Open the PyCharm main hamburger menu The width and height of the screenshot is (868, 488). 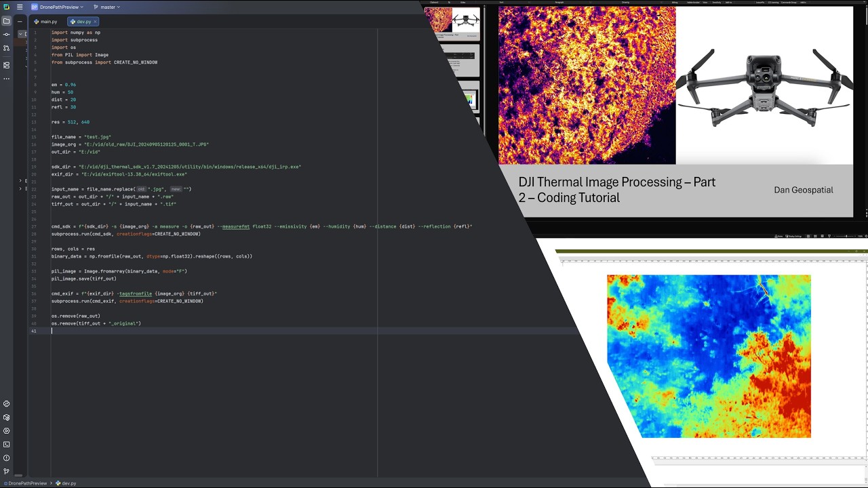20,7
